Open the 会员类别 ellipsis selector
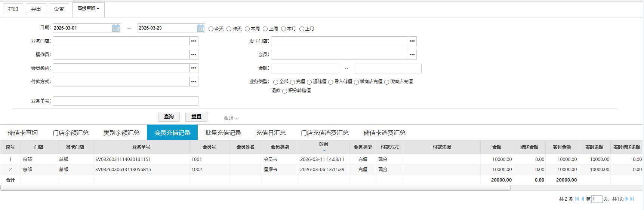The width and height of the screenshot is (644, 210). pos(194,68)
